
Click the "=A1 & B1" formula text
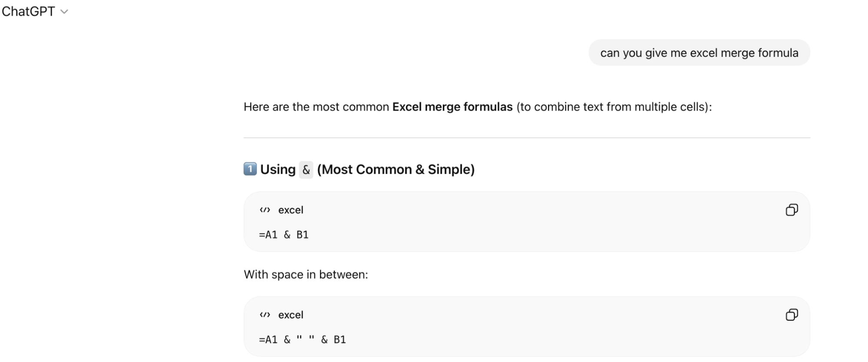pyautogui.click(x=284, y=235)
